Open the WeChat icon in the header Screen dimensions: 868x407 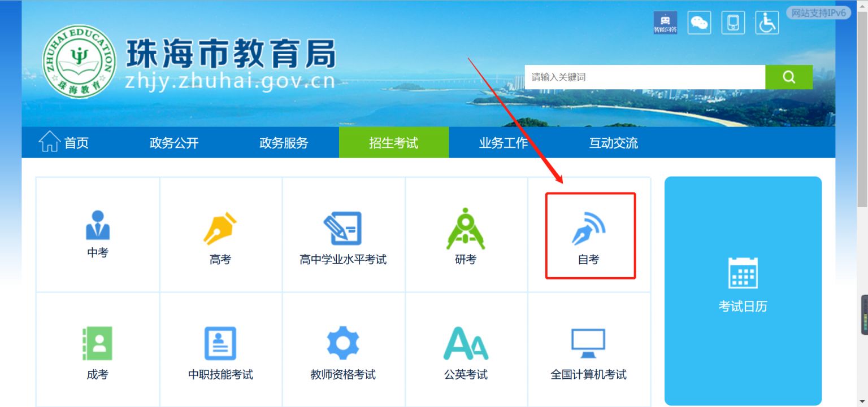tap(699, 23)
